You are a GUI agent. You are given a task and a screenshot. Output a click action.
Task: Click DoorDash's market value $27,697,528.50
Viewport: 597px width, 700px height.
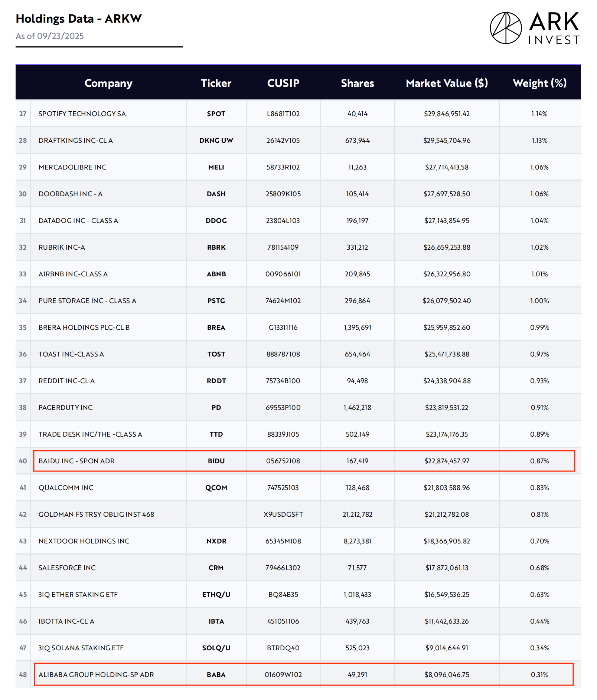point(447,194)
